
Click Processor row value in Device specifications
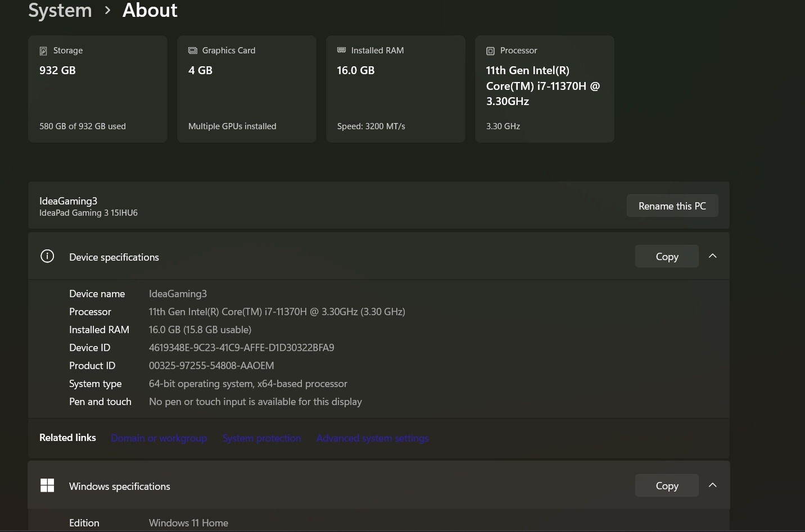[x=277, y=312]
